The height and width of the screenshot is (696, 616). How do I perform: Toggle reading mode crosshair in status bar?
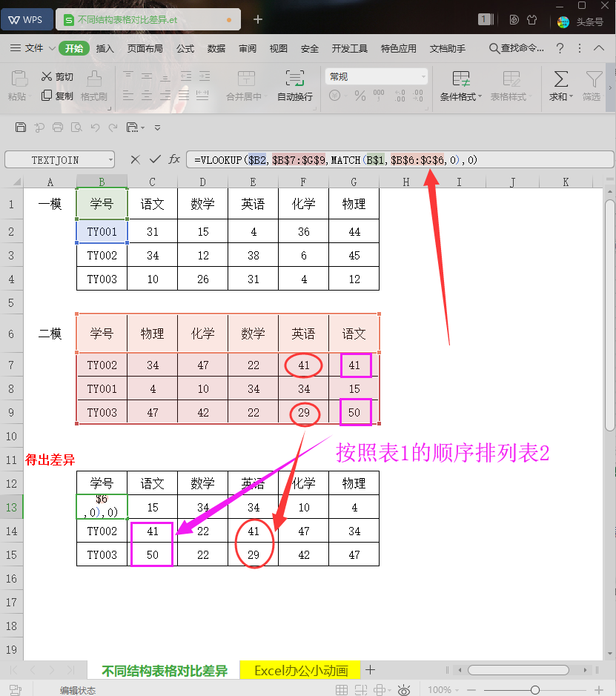click(380, 690)
